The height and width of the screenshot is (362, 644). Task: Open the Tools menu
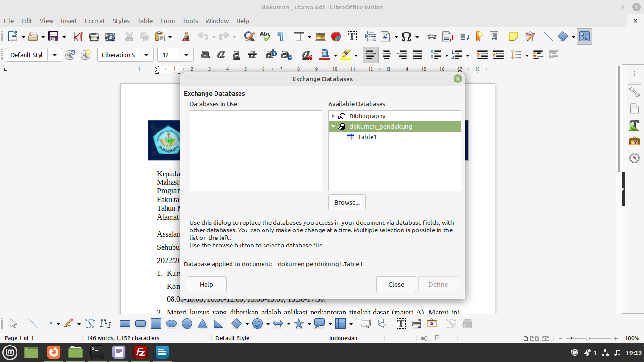[x=190, y=21]
